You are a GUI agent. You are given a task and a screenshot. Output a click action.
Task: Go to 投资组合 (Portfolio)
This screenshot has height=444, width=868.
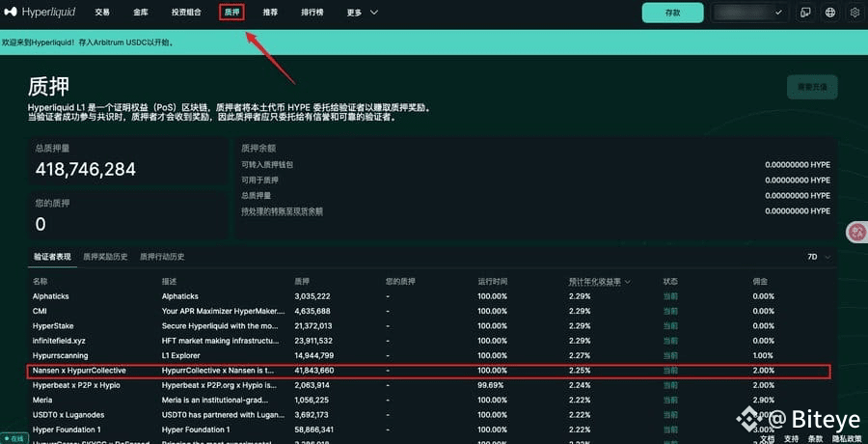pos(186,13)
